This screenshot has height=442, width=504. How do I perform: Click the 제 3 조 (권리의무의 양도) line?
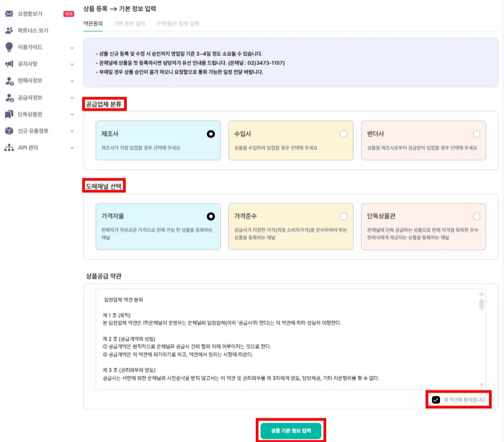click(x=129, y=370)
